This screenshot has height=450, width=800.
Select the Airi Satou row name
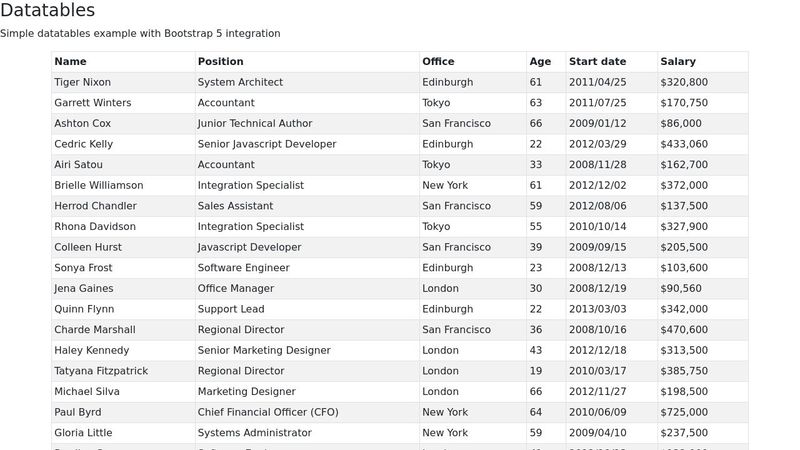(x=123, y=165)
